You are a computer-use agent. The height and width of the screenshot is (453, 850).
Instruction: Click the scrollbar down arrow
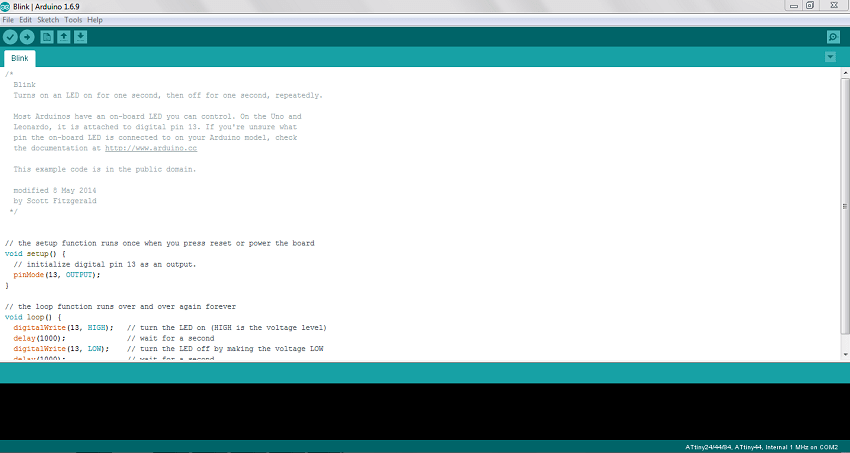point(845,355)
